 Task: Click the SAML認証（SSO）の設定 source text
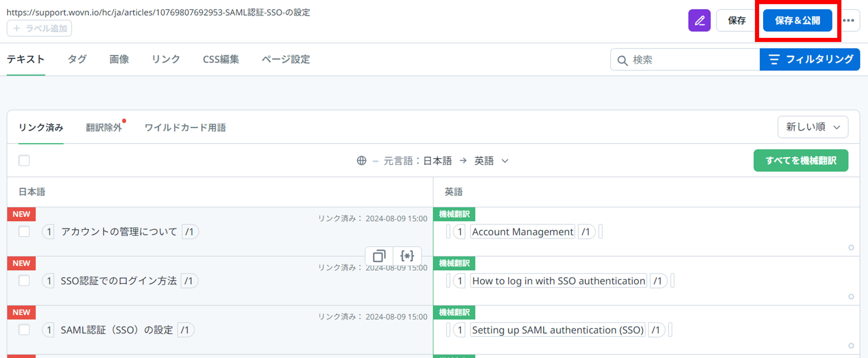click(x=117, y=330)
